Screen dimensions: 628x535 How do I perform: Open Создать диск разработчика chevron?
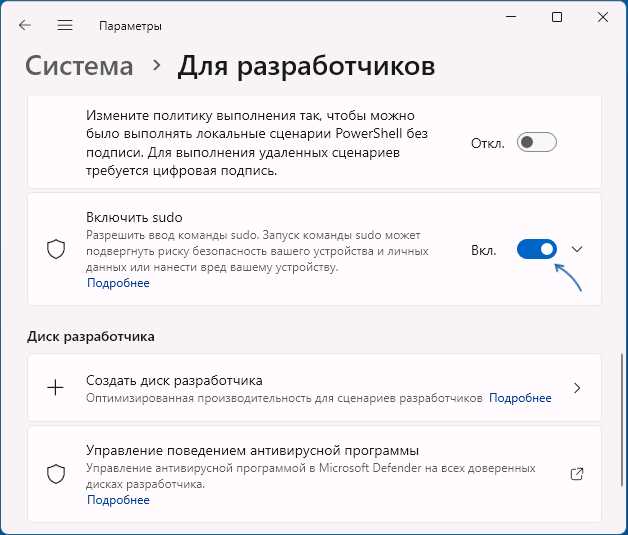(577, 388)
